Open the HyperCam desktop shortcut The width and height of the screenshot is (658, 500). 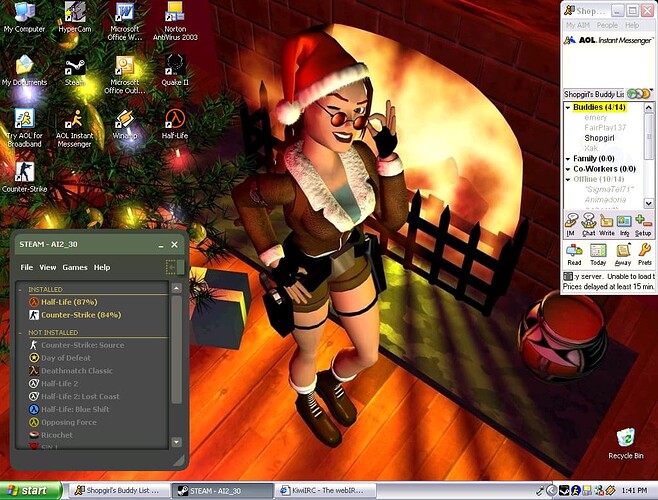tap(75, 17)
